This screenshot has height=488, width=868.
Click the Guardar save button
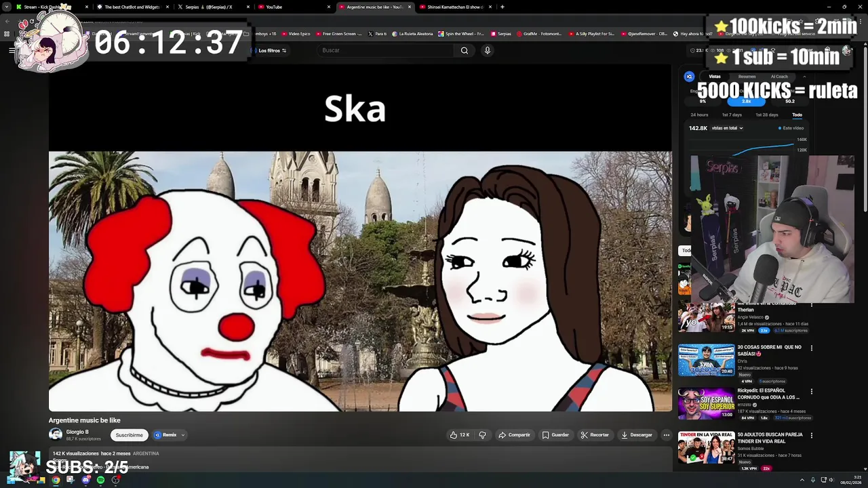point(555,435)
